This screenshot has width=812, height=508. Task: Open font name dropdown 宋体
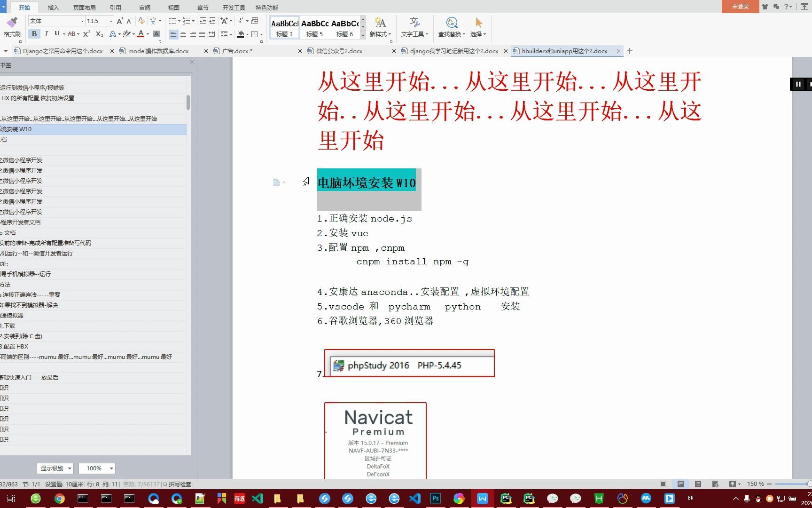(82, 21)
